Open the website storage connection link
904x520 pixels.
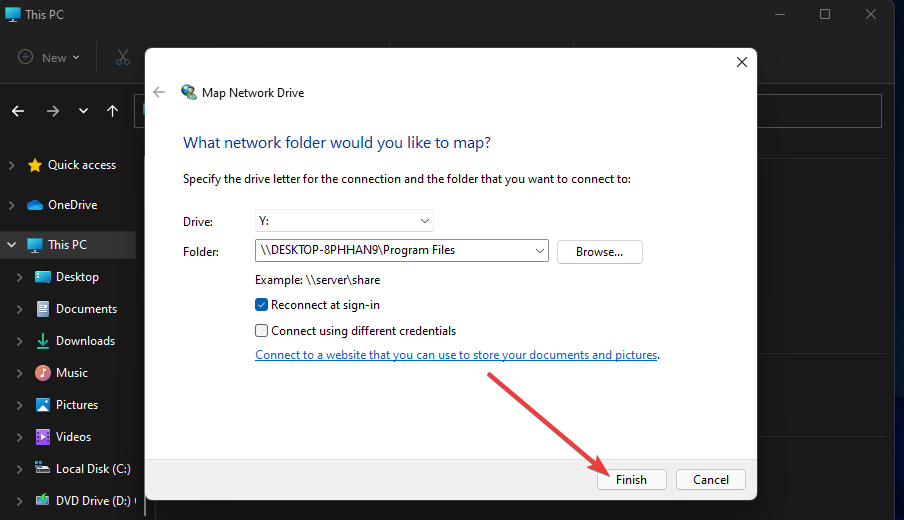coord(456,355)
